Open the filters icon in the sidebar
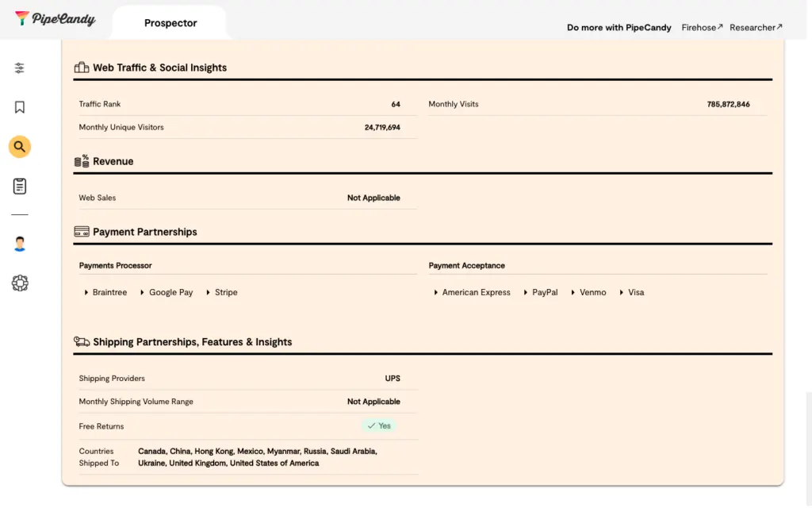The image size is (812, 508). (x=20, y=68)
